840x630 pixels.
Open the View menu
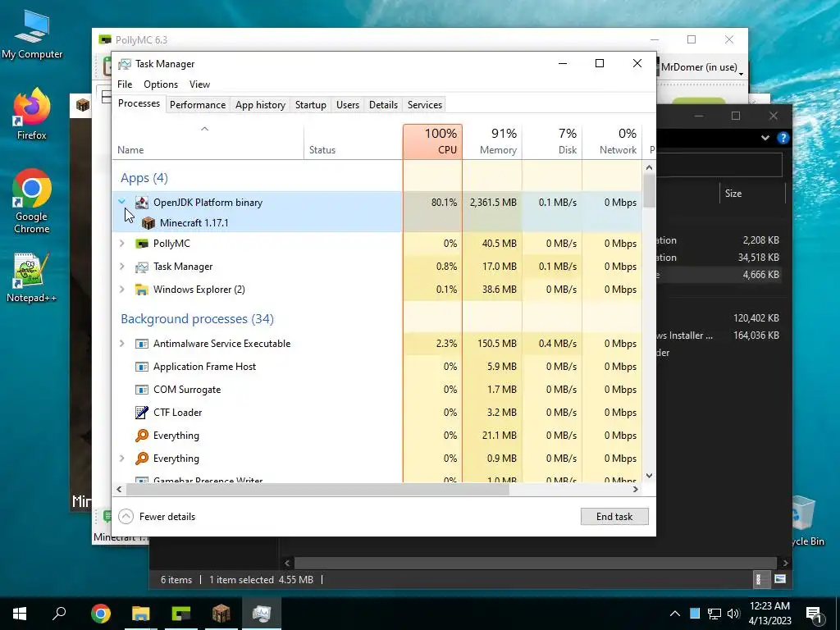(199, 84)
